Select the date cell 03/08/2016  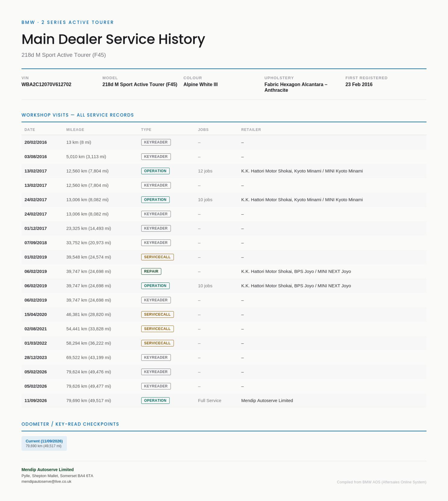tap(36, 157)
